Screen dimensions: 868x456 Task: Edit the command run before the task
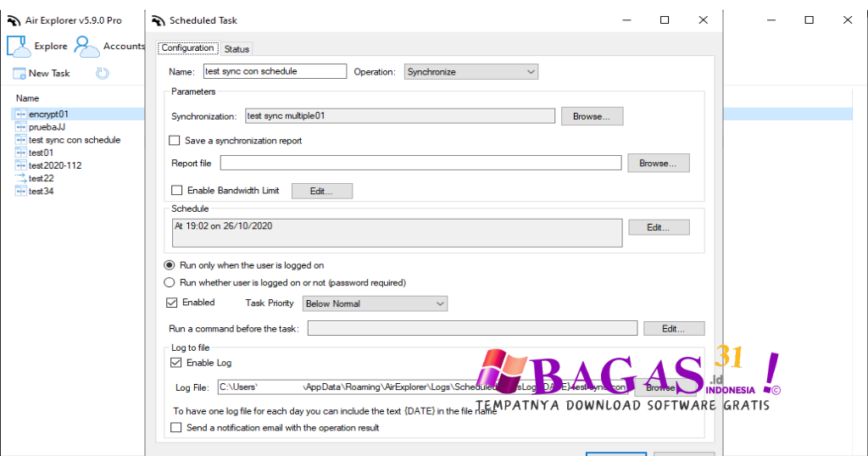point(674,329)
